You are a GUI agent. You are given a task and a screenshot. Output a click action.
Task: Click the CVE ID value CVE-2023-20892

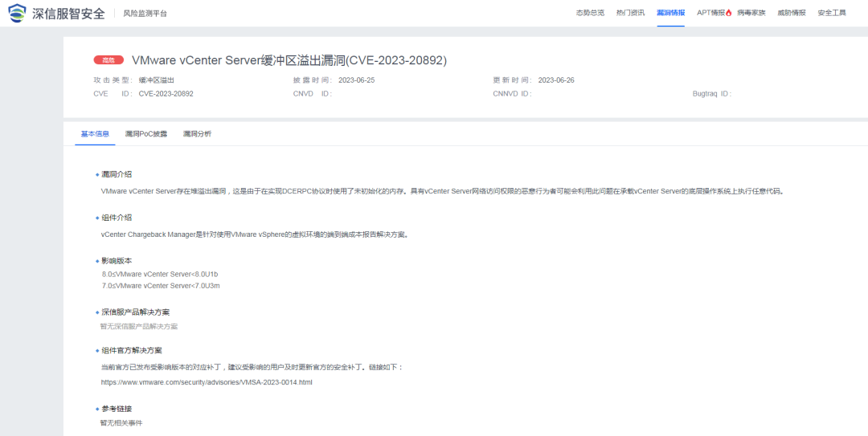pos(166,93)
